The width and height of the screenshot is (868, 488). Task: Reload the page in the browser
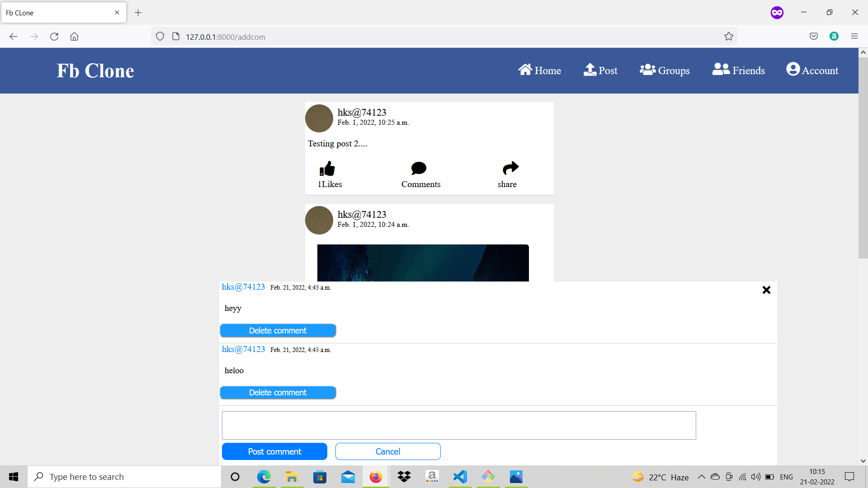[x=54, y=37]
